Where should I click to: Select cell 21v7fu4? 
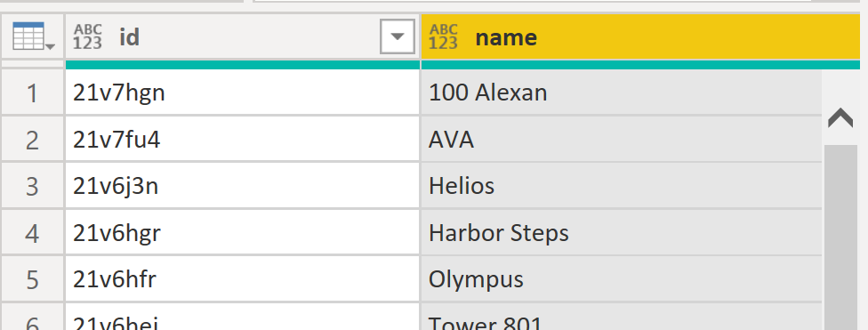243,140
